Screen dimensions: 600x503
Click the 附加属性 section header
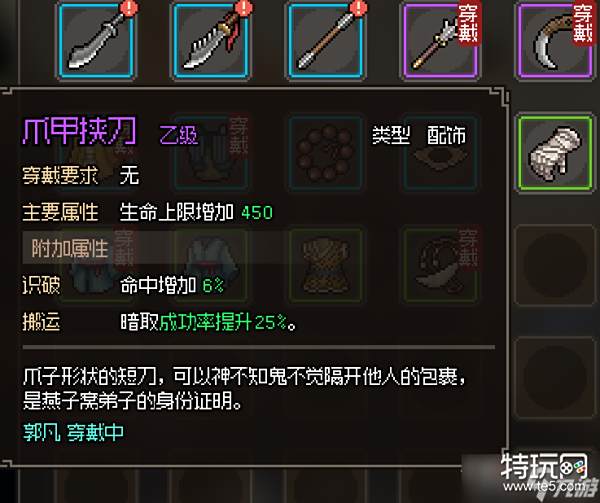coord(70,248)
